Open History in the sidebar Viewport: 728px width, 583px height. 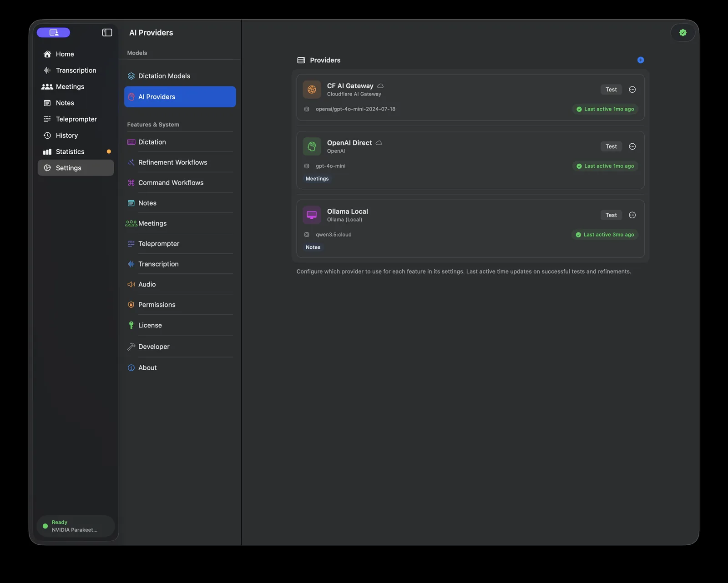point(76,136)
